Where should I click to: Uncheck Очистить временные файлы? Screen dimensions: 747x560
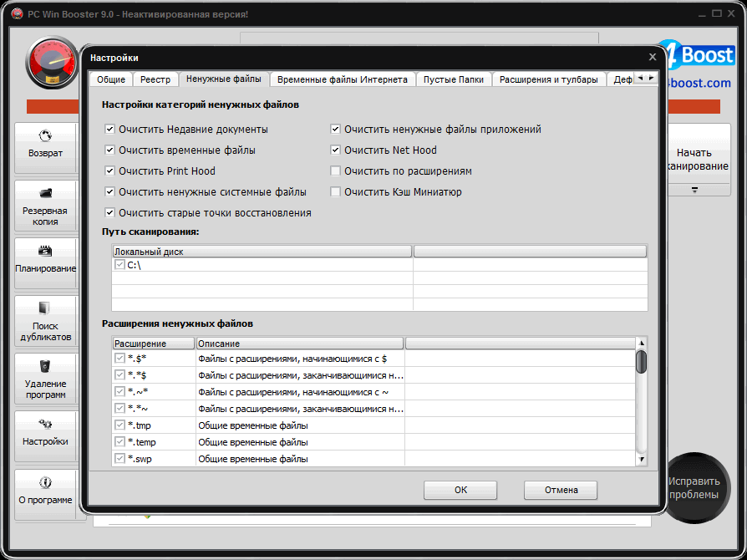tap(109, 150)
